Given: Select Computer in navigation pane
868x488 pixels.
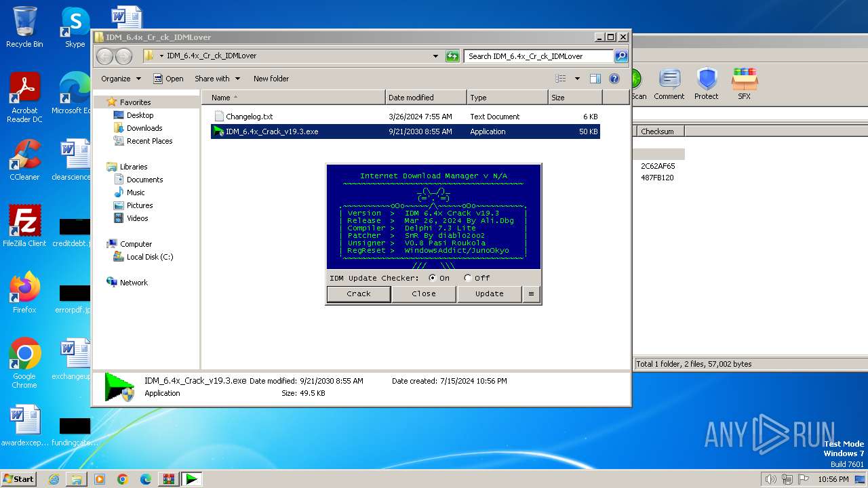Looking at the screenshot, I should pyautogui.click(x=136, y=244).
